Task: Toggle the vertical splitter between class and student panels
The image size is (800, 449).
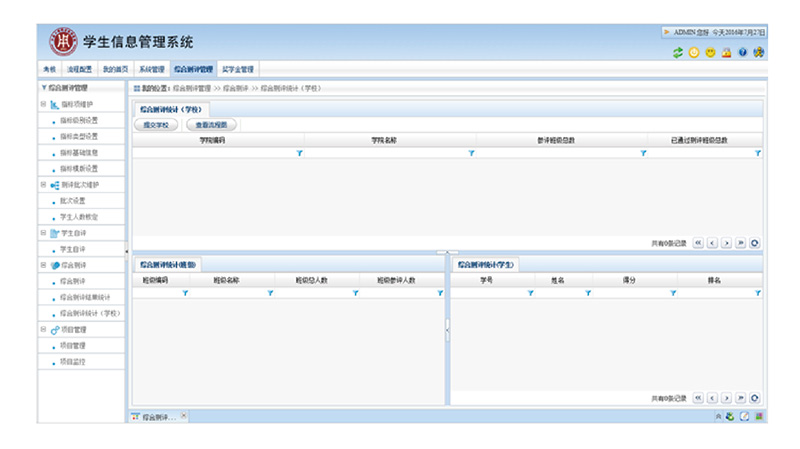Action: (447, 325)
